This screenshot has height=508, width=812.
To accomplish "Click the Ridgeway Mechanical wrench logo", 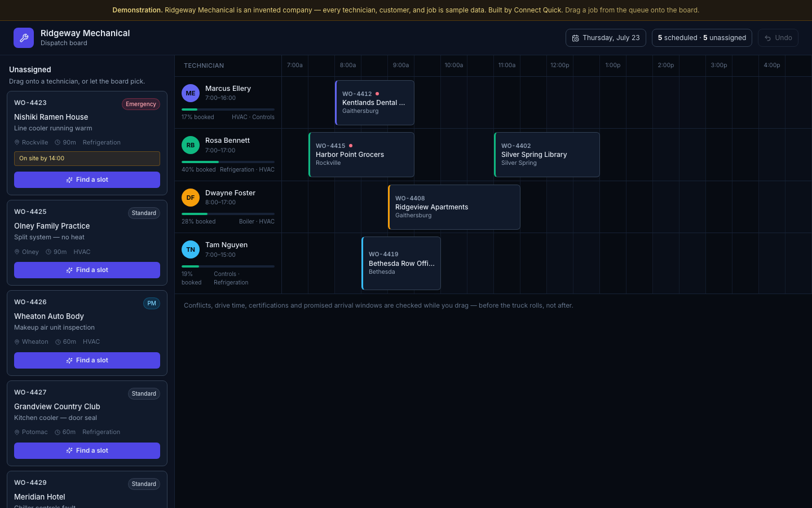I will coord(24,38).
